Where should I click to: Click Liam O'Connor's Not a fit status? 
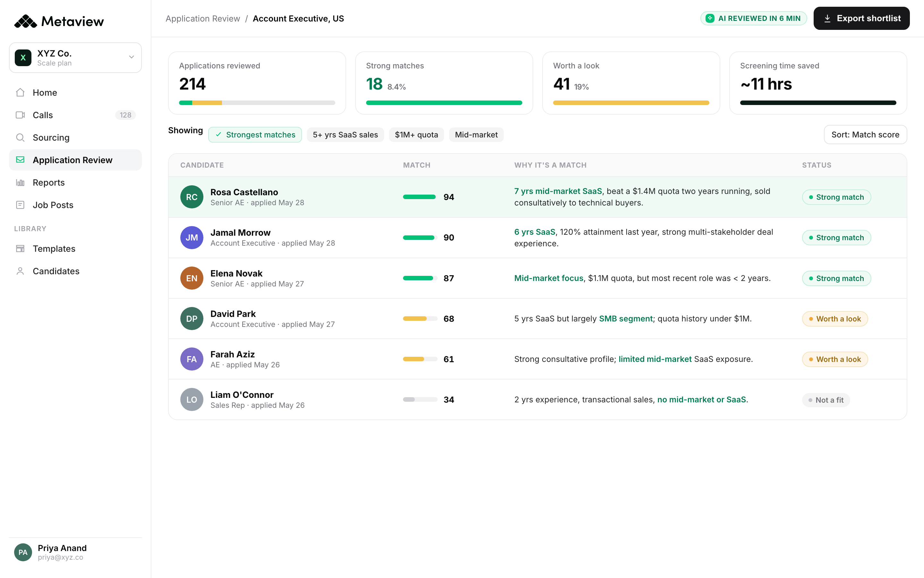(826, 400)
